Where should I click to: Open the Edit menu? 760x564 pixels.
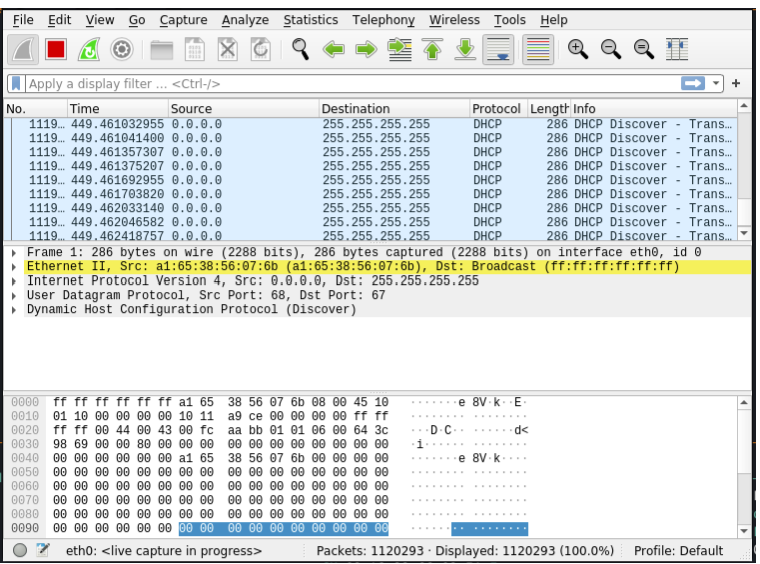tap(59, 20)
